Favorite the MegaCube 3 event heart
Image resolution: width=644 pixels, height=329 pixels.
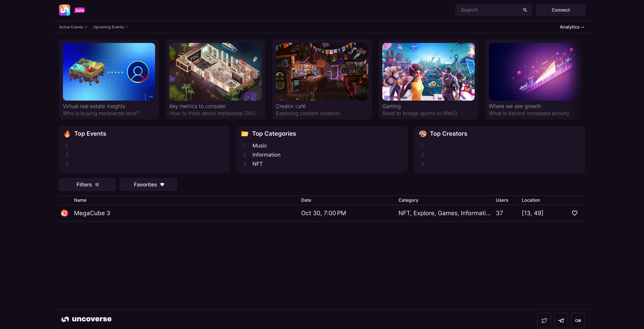(575, 213)
